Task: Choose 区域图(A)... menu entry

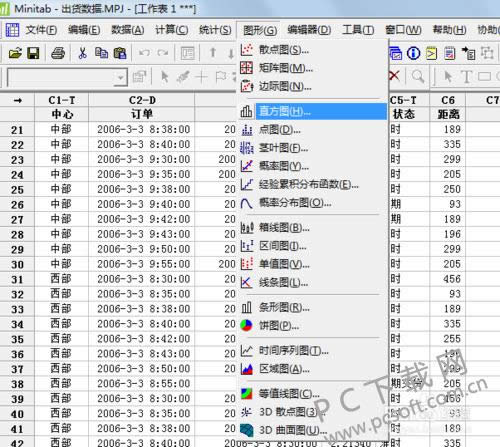Action: pyautogui.click(x=313, y=369)
